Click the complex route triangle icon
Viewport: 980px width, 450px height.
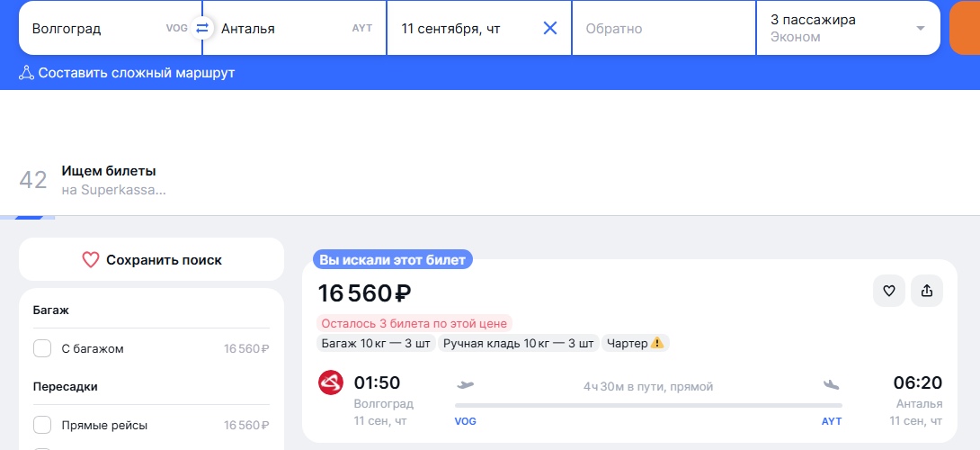(x=26, y=73)
